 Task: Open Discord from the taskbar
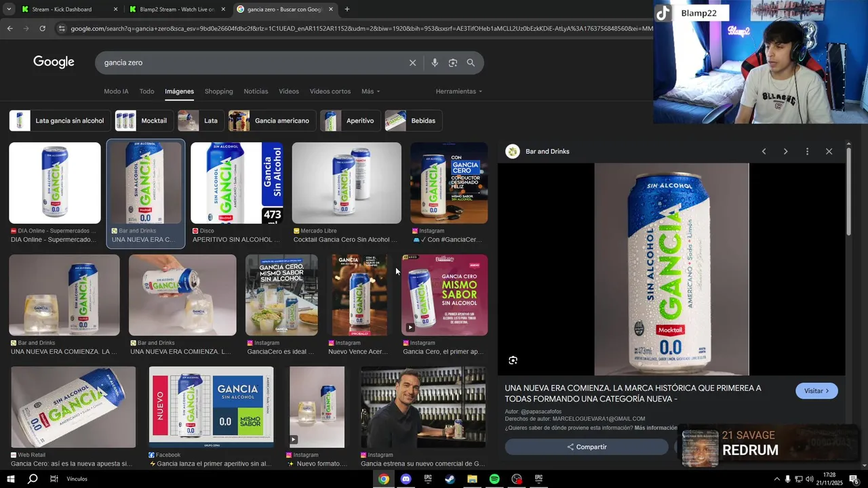click(x=406, y=479)
